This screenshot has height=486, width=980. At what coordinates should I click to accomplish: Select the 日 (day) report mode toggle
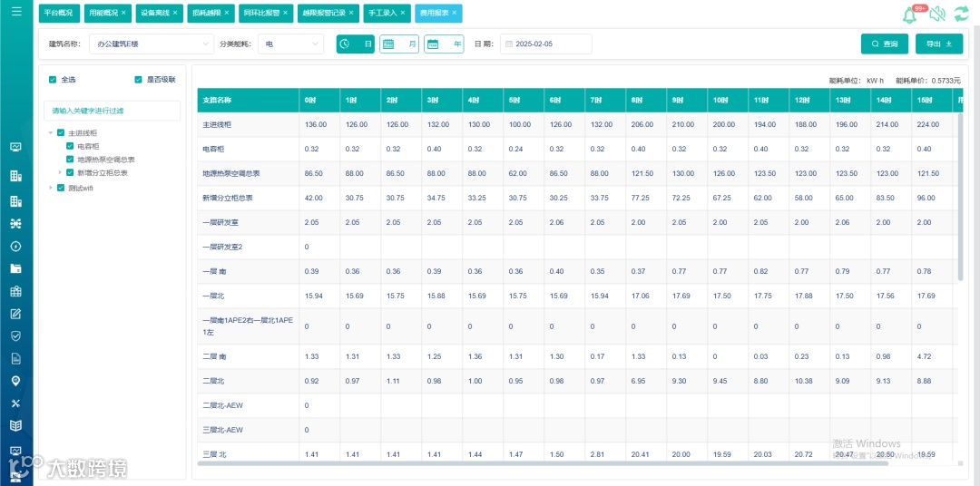tap(356, 44)
